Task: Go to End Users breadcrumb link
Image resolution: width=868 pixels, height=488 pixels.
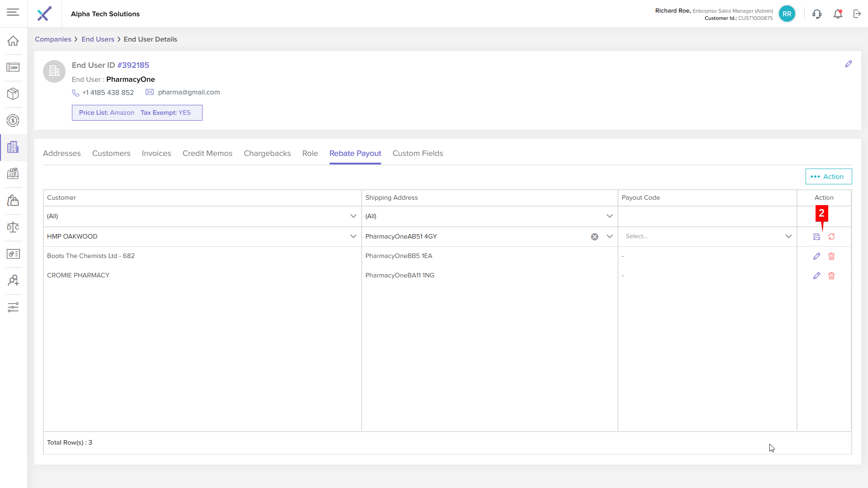Action: click(x=98, y=39)
